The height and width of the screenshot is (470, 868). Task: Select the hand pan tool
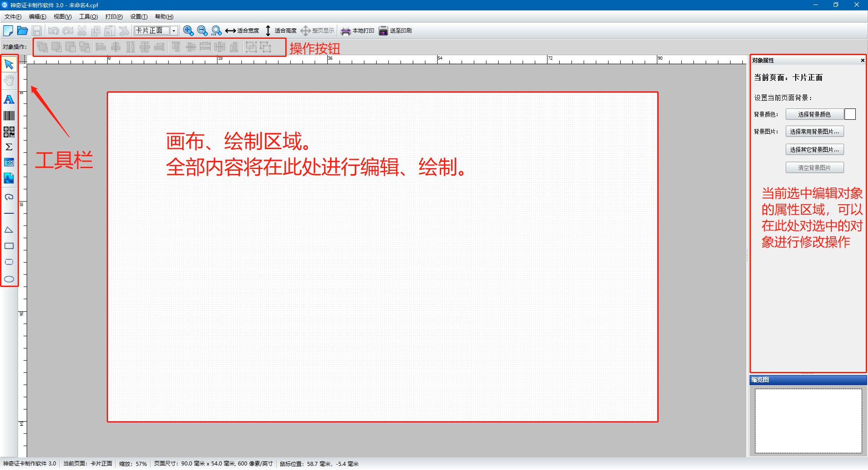9,80
